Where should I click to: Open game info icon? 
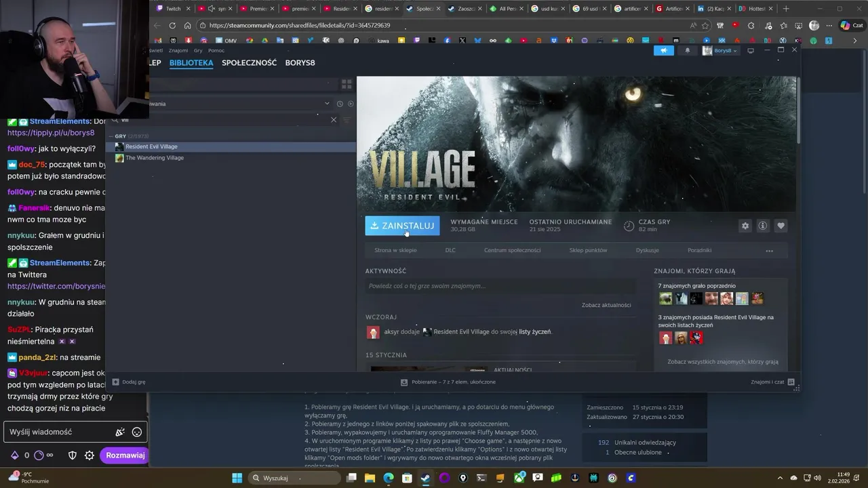[763, 226]
